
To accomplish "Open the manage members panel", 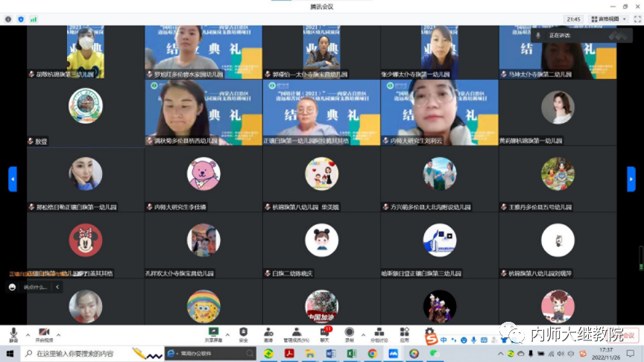I will (x=298, y=333).
